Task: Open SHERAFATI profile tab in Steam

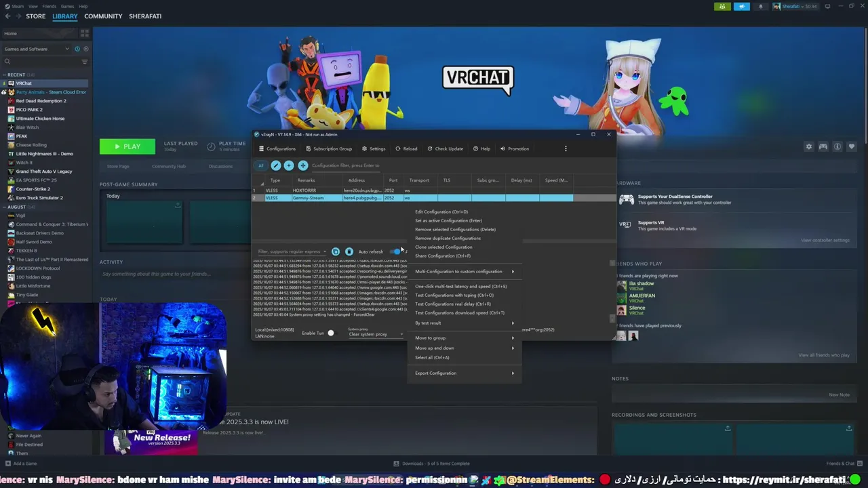Action: [x=145, y=16]
